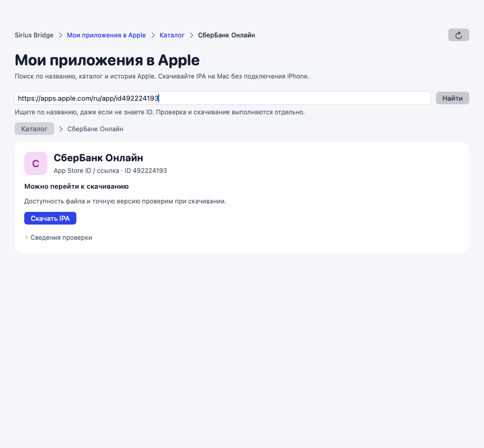Return to catalog via gray Каталог button

(34, 129)
